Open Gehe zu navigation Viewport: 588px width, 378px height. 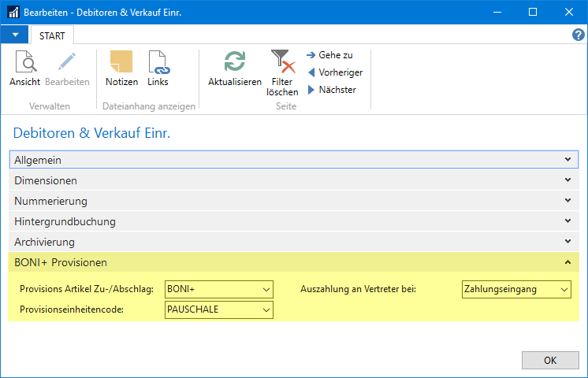click(x=329, y=55)
